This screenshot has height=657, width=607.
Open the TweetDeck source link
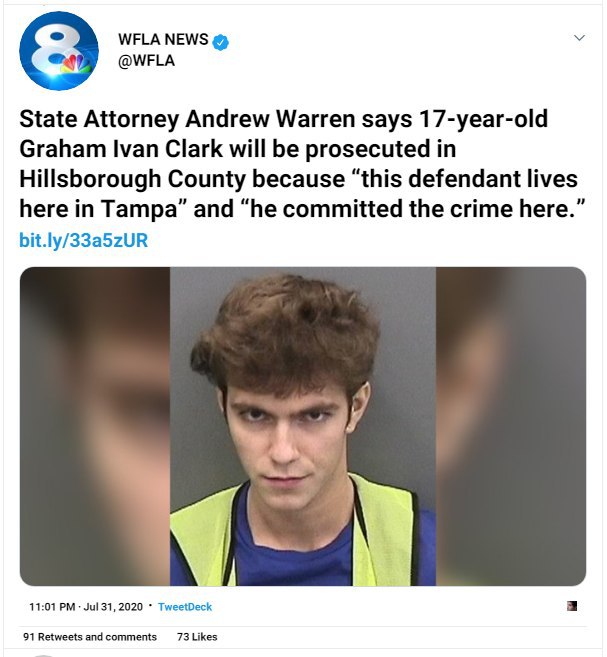click(x=185, y=607)
